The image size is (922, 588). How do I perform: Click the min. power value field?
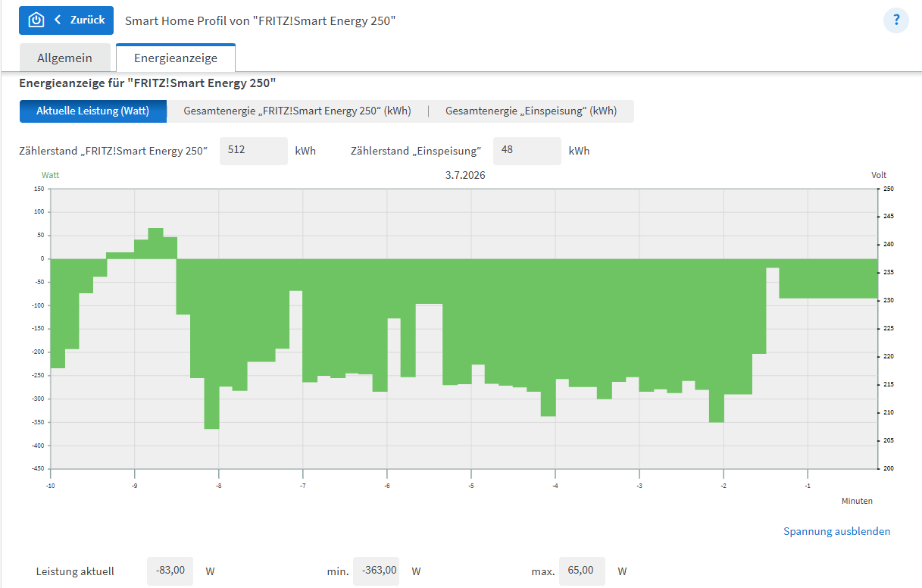(377, 571)
